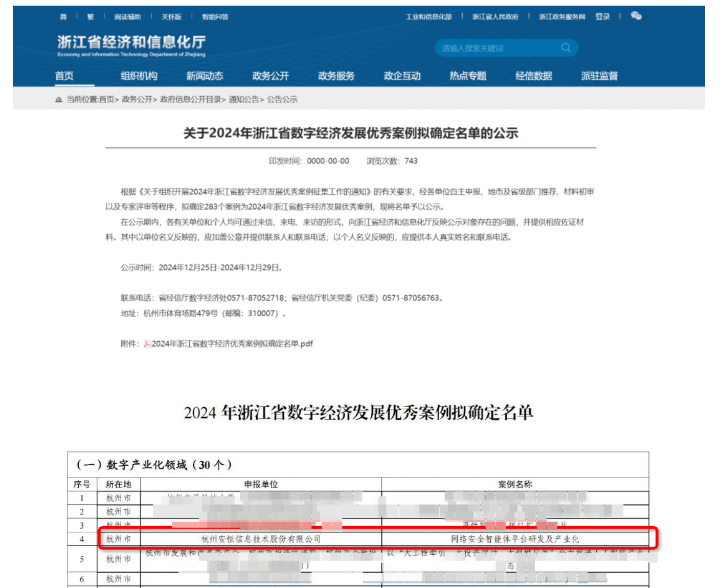Screen dimensions: 723x588
Task: Open 智能问答 smart Q&A
Action: [x=215, y=17]
